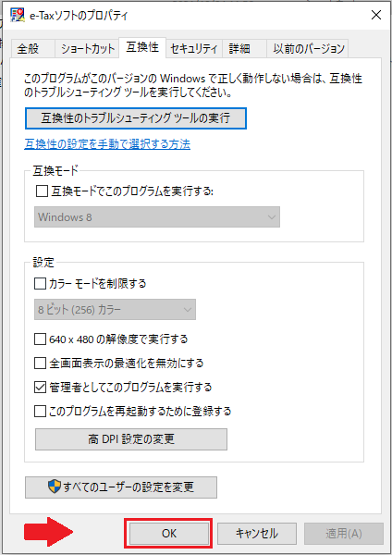
Task: Open the 以前のバージョン tab
Action: 308,48
